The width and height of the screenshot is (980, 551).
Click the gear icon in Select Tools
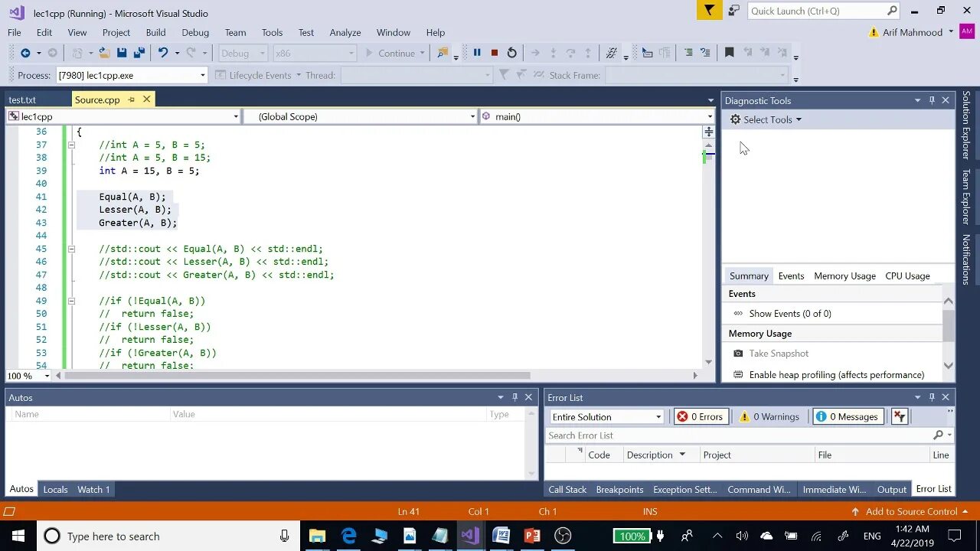coord(735,119)
